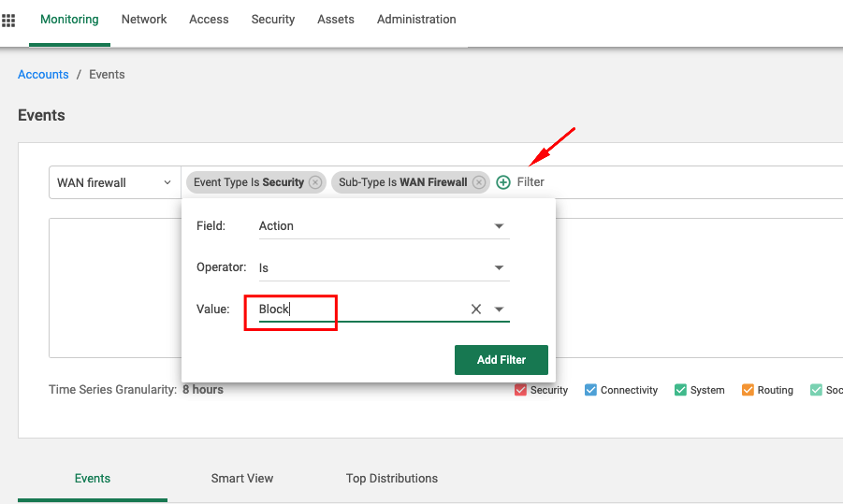
Task: Remove the Sub-Type Is WAN Firewall filter
Action: 478,182
